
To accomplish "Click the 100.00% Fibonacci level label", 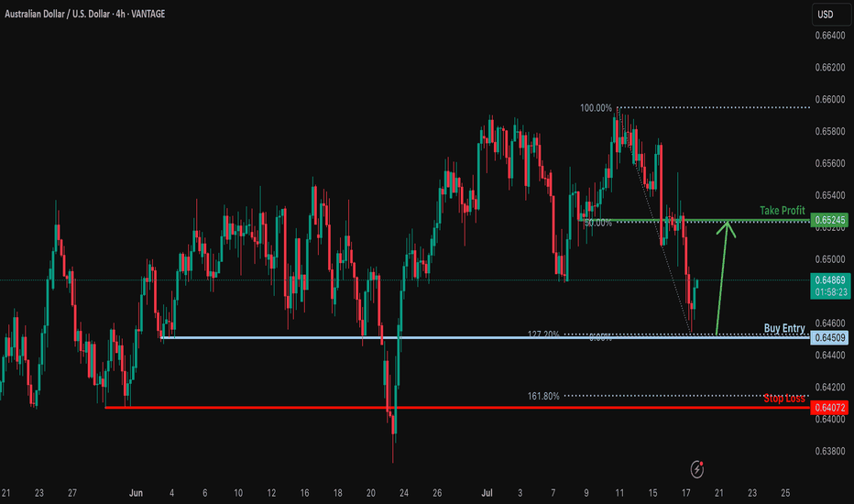I will [596, 108].
